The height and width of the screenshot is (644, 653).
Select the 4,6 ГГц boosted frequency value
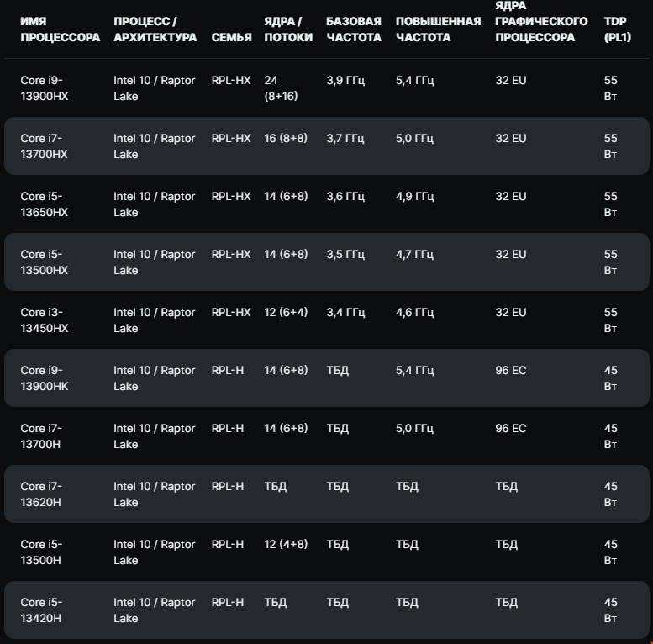pyautogui.click(x=414, y=312)
